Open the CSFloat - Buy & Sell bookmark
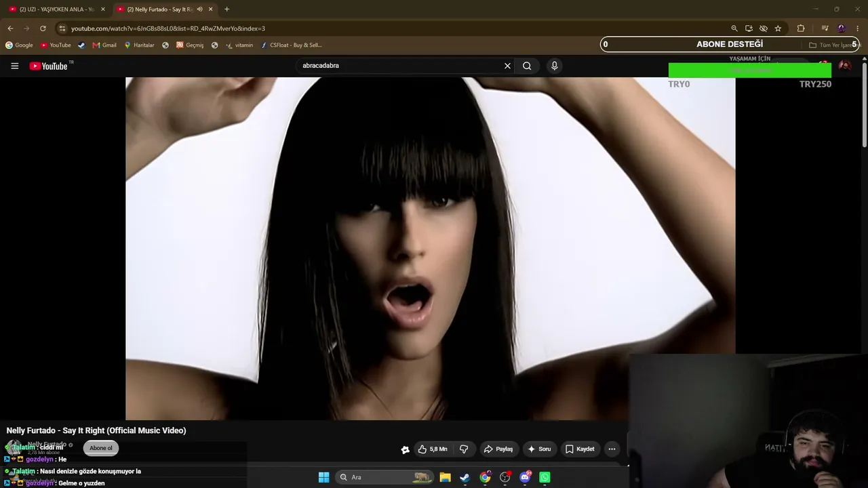Screen dimensions: 868x488 [292, 45]
